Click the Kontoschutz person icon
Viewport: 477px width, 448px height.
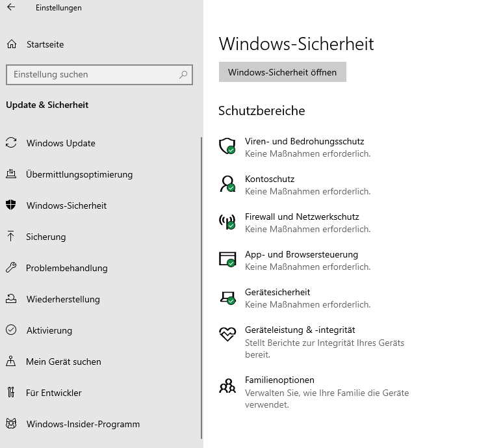click(x=227, y=184)
